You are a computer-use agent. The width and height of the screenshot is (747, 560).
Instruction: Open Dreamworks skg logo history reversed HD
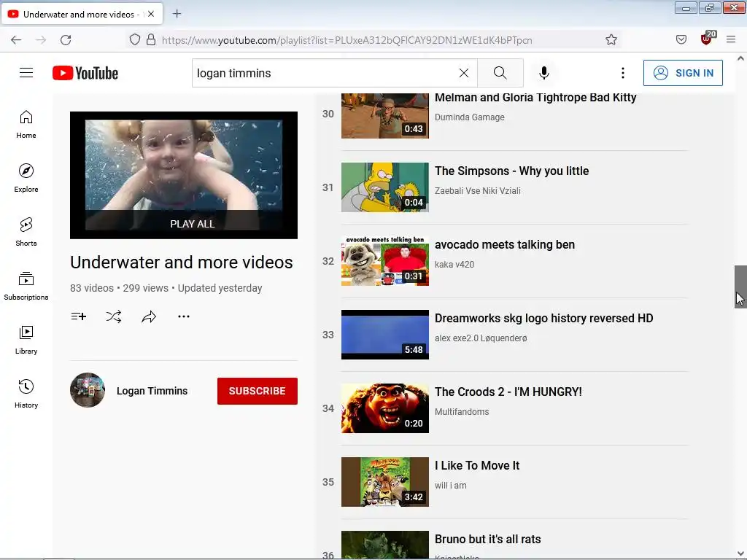[x=543, y=318]
